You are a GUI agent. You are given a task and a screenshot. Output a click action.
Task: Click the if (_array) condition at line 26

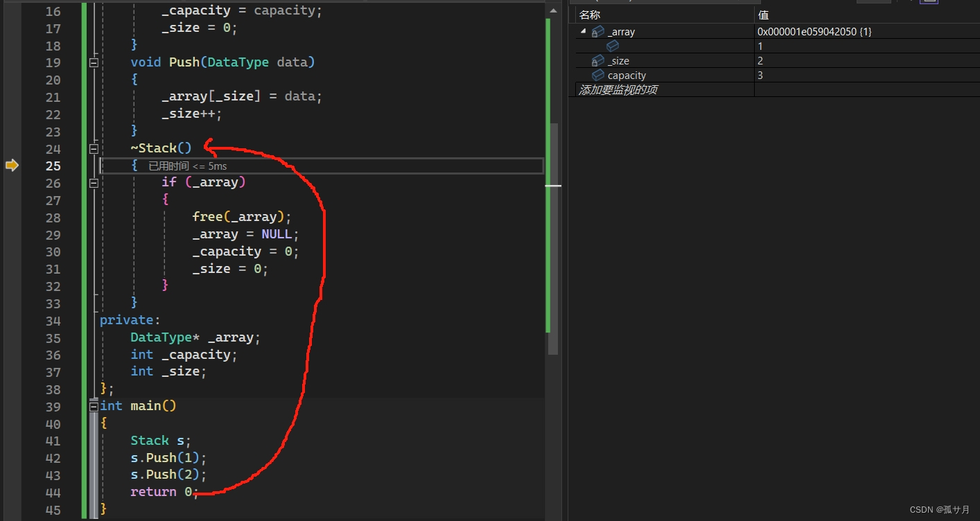pyautogui.click(x=204, y=183)
